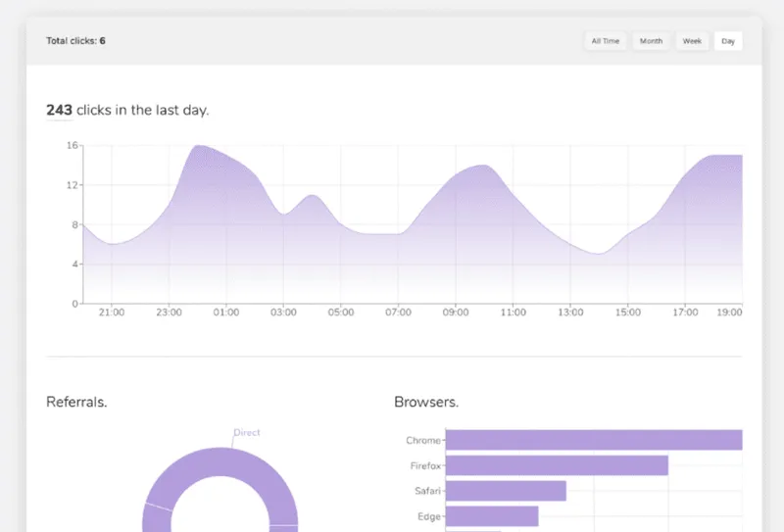Click the Referrals section heading
The image size is (784, 532).
[76, 402]
